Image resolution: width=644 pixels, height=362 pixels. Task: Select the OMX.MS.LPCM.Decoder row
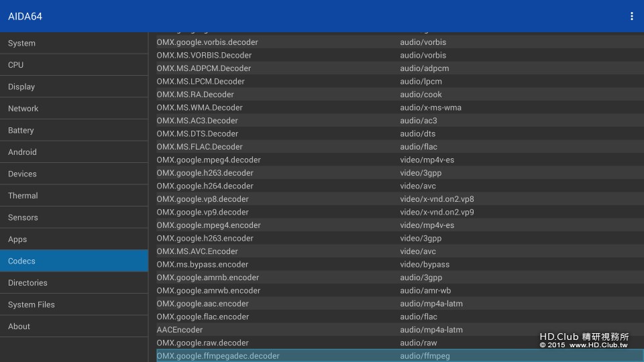pyautogui.click(x=400, y=81)
